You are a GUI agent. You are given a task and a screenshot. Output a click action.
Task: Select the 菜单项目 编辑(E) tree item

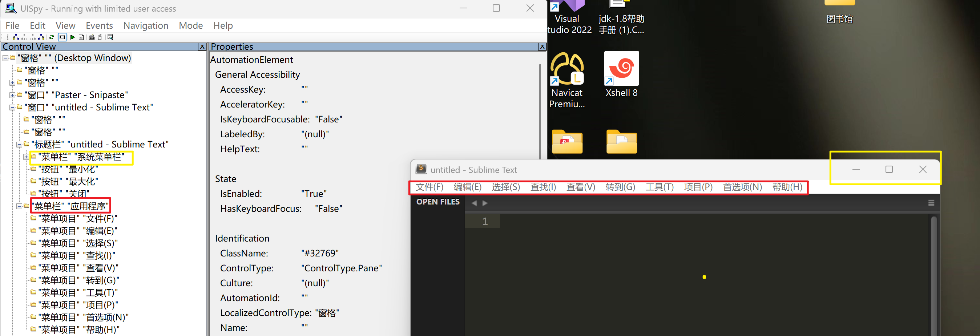click(78, 231)
